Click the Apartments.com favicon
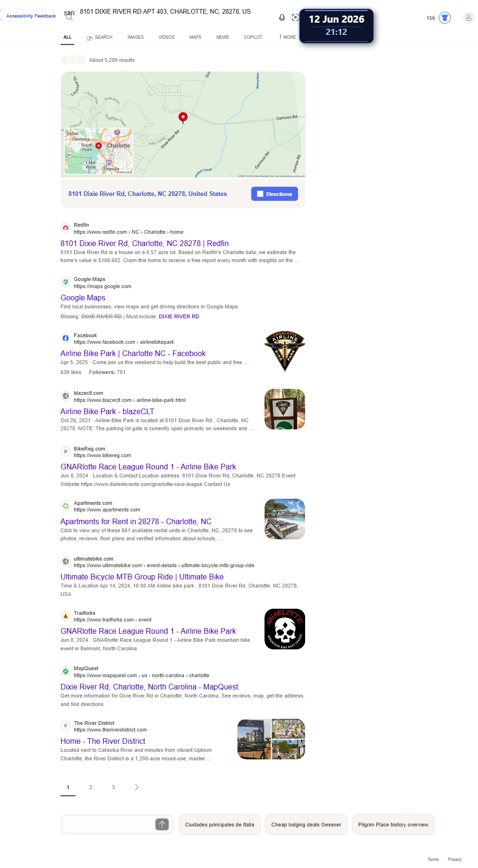This screenshot has height=868, width=478. (x=66, y=506)
